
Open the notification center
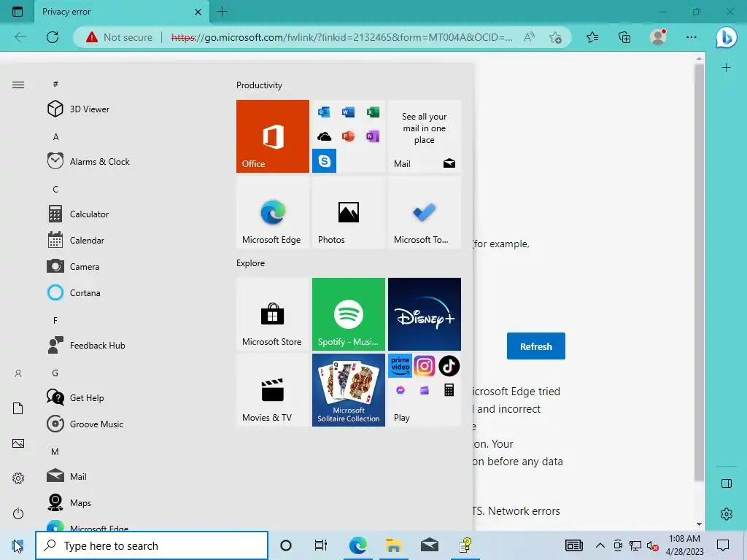point(723,545)
